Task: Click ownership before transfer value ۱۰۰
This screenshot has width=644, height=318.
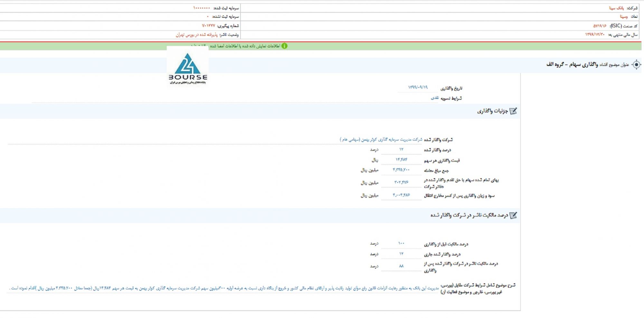Action: click(401, 243)
